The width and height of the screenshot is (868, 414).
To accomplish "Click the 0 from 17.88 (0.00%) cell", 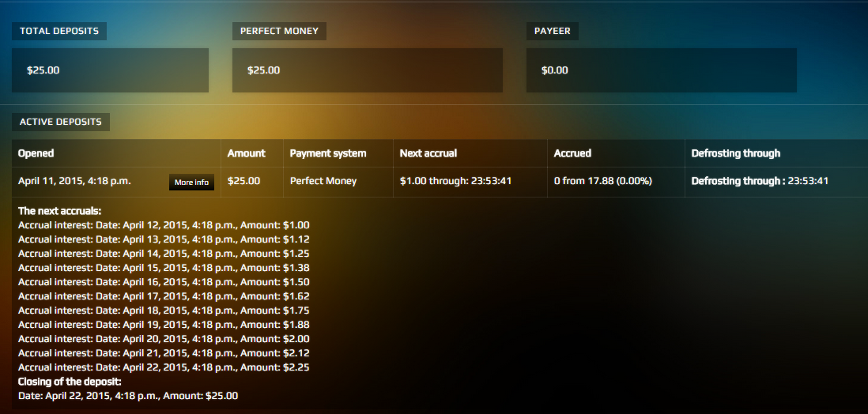I will (603, 181).
